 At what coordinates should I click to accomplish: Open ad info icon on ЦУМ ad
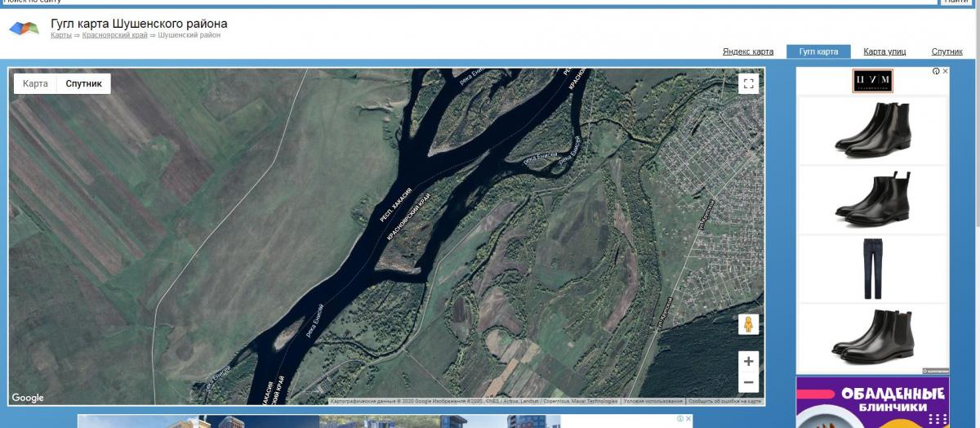tap(936, 71)
